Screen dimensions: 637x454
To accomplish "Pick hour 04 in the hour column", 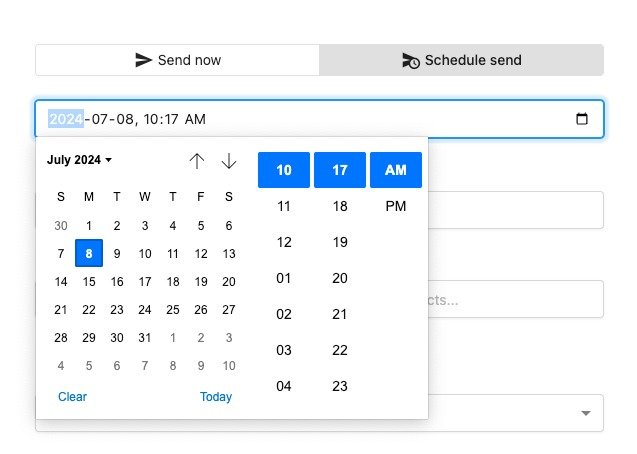I will pos(284,386).
